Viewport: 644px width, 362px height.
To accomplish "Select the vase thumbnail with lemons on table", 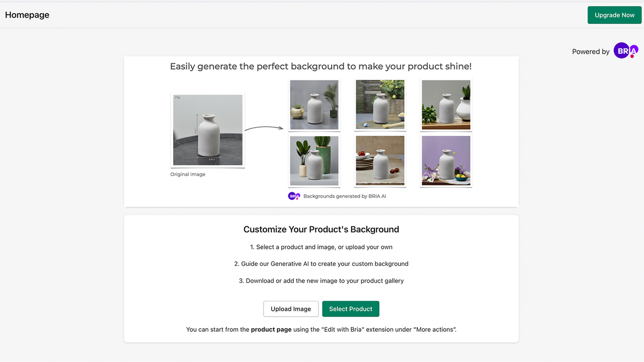I will tap(380, 104).
